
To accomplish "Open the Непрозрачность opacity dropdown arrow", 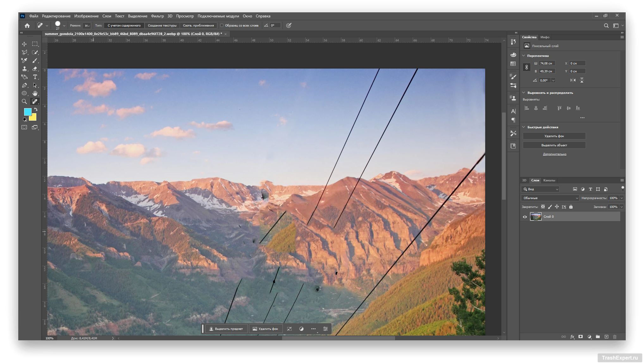I will pos(621,198).
